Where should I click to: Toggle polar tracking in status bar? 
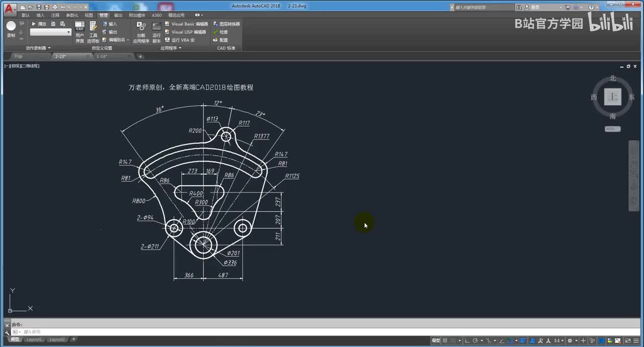pos(475,340)
